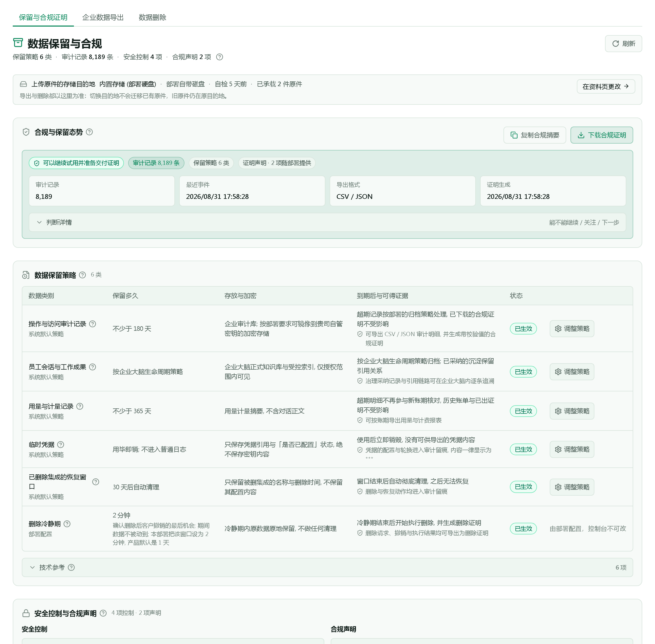The image size is (655, 644).
Task: Click help icon beside 用量与计量记录
Action: pyautogui.click(x=80, y=406)
